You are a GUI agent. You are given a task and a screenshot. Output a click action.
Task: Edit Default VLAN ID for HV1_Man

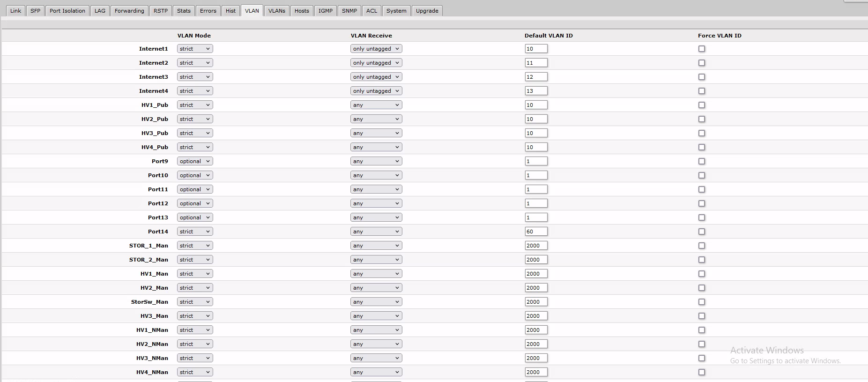(536, 274)
